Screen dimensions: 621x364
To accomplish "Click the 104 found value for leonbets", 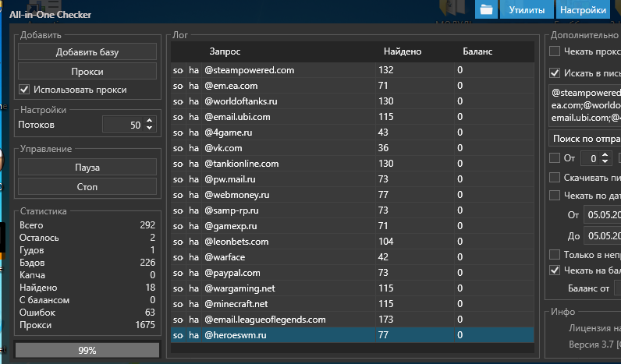I will 385,242.
